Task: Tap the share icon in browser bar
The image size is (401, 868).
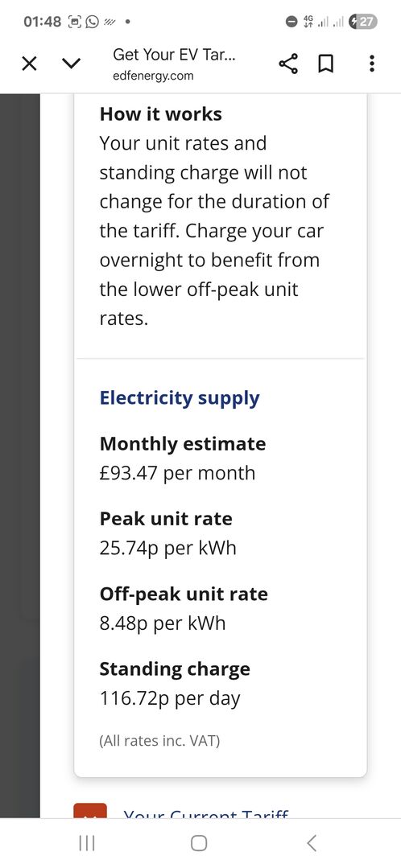Action: (288, 64)
